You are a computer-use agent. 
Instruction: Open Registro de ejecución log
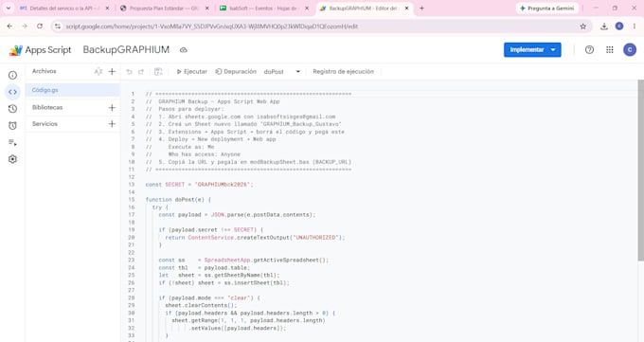point(344,71)
